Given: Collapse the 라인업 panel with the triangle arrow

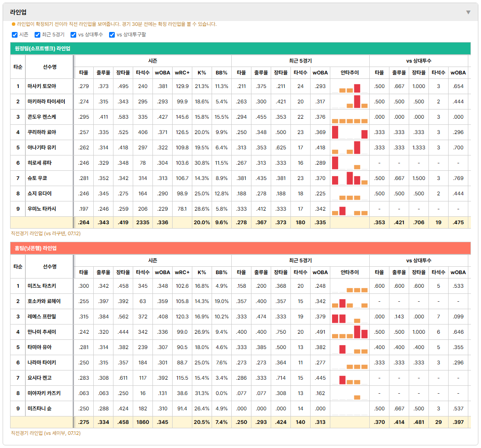Looking at the screenshot, I should (468, 12).
